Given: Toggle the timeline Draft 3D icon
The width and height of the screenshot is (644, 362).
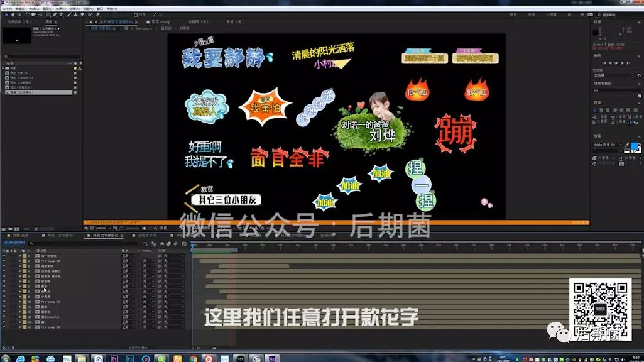Looking at the screenshot, I should 153,244.
